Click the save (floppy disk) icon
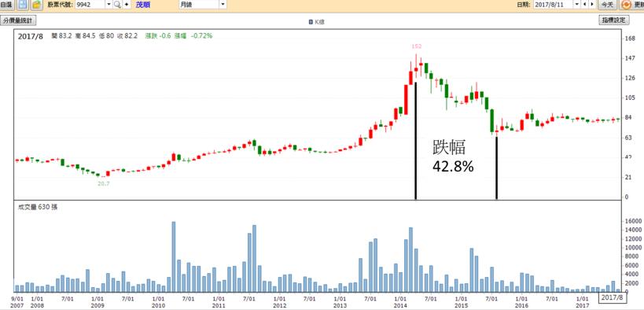 (23, 5)
